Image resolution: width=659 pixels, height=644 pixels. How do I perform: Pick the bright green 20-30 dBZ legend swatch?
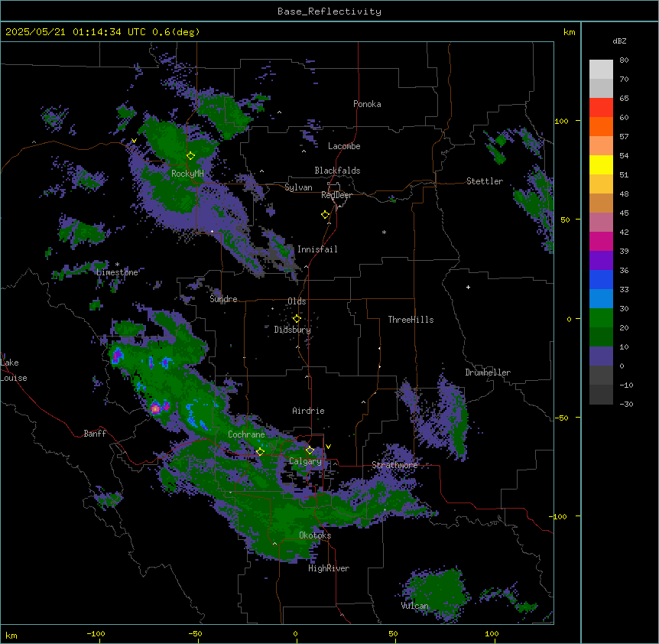point(601,318)
